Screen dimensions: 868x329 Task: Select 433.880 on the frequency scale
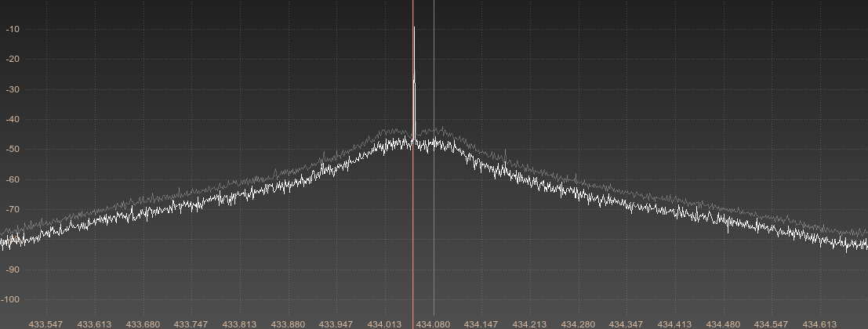[288, 324]
